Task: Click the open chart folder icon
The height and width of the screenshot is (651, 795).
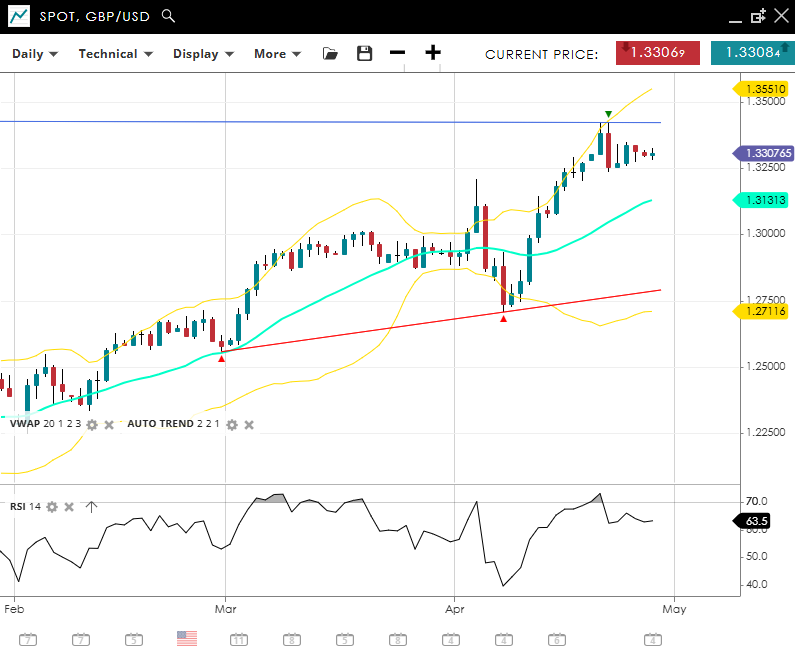Action: tap(330, 53)
